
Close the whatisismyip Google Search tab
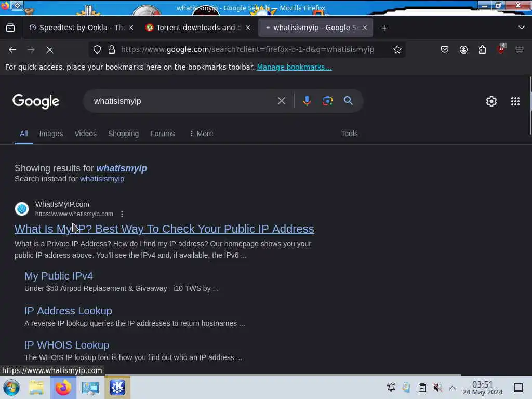pyautogui.click(x=365, y=28)
